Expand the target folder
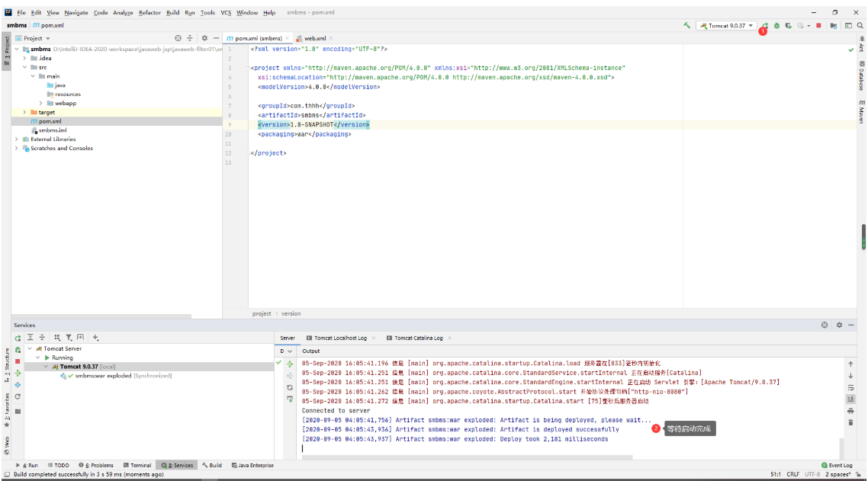The height and width of the screenshot is (481, 868). [24, 112]
